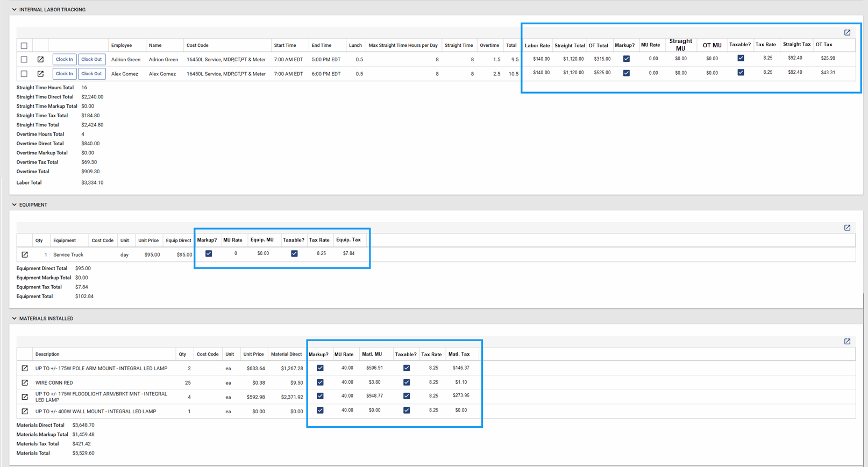Viewport: 868px width, 467px height.
Task: Pop out the Materials Installed table
Action: [x=847, y=342]
